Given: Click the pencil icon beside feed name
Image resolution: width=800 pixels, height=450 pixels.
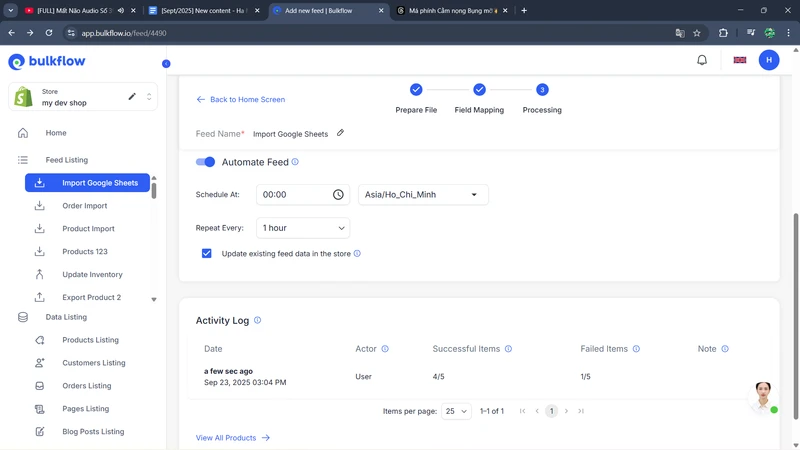Looking at the screenshot, I should [x=340, y=133].
